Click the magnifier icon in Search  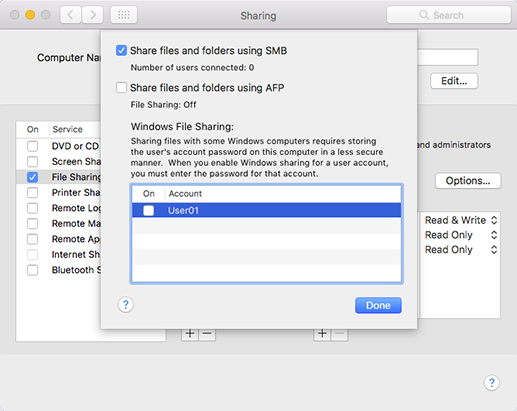coord(424,15)
